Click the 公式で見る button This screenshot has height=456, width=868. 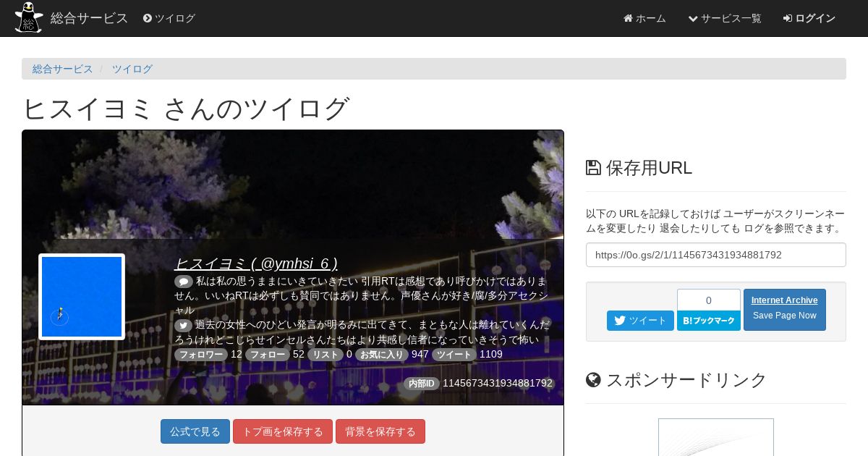[195, 431]
